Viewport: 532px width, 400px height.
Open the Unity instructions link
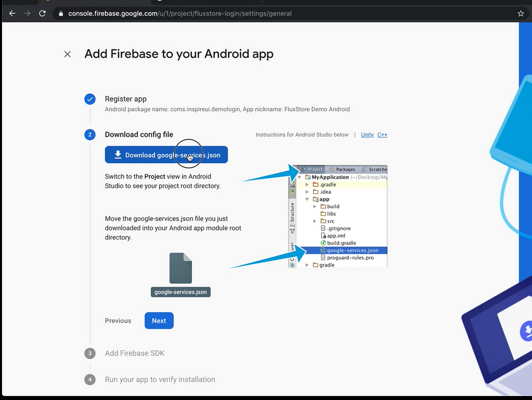click(367, 135)
